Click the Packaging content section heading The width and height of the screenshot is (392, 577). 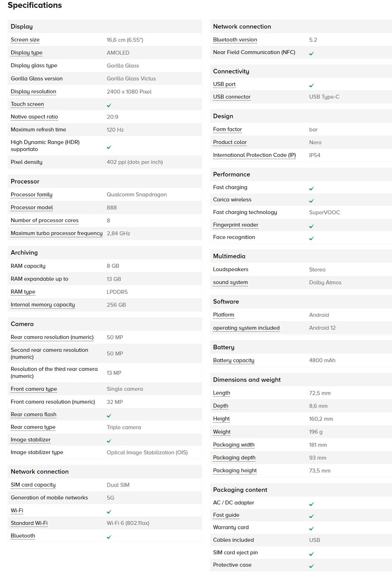(x=240, y=490)
